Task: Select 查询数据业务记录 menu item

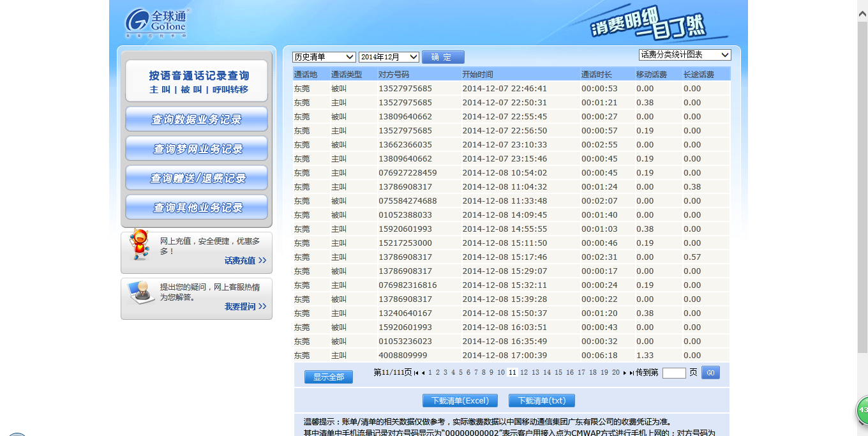Action: pyautogui.click(x=197, y=119)
